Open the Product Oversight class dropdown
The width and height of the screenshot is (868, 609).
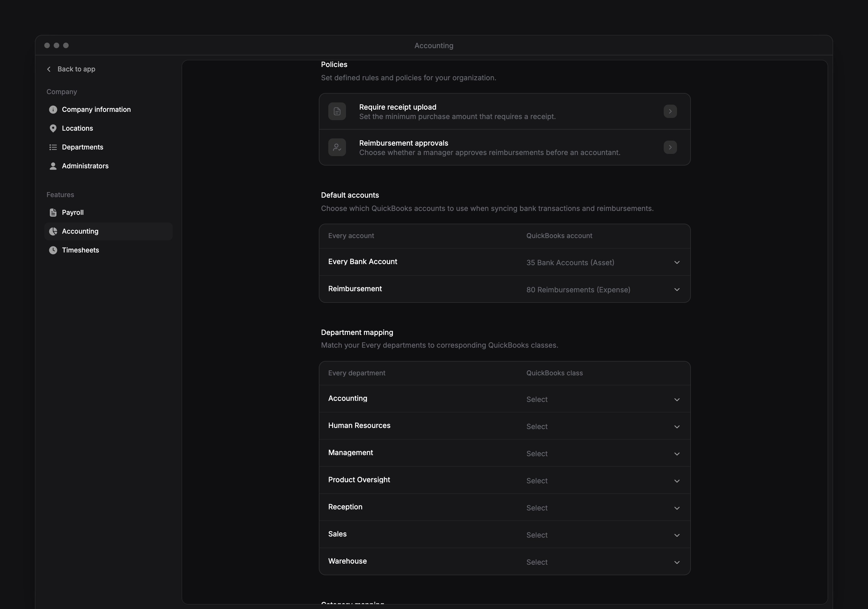603,481
